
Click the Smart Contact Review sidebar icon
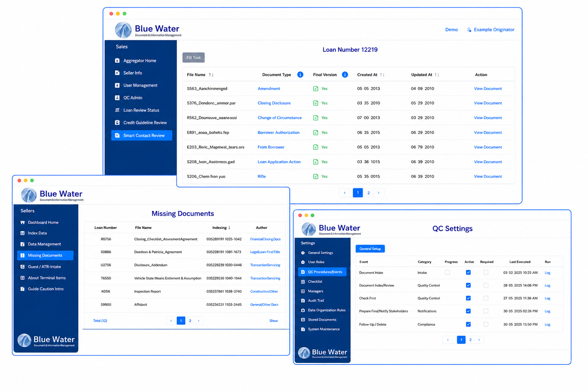click(117, 136)
